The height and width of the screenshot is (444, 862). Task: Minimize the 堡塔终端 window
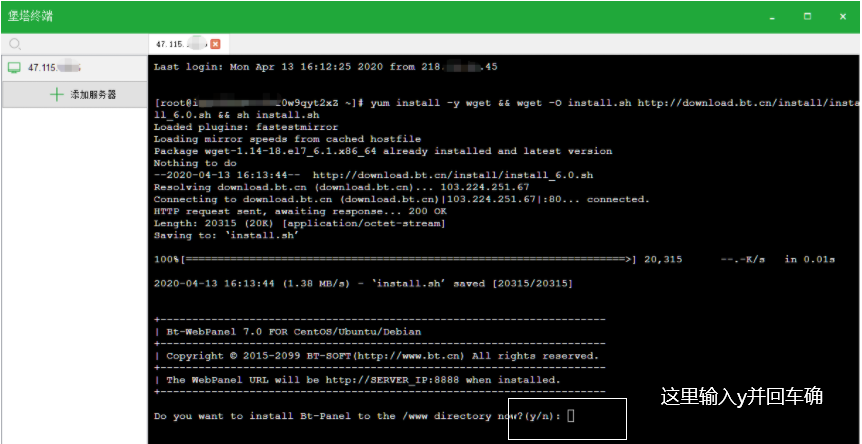[772, 17]
